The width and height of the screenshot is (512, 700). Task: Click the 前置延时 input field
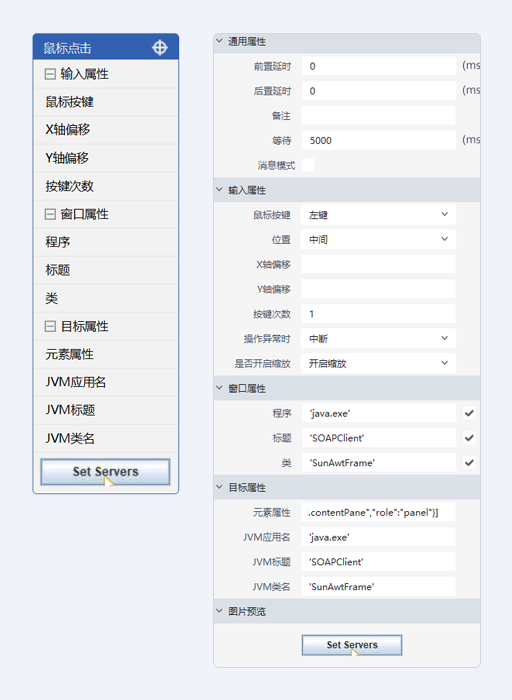[379, 66]
